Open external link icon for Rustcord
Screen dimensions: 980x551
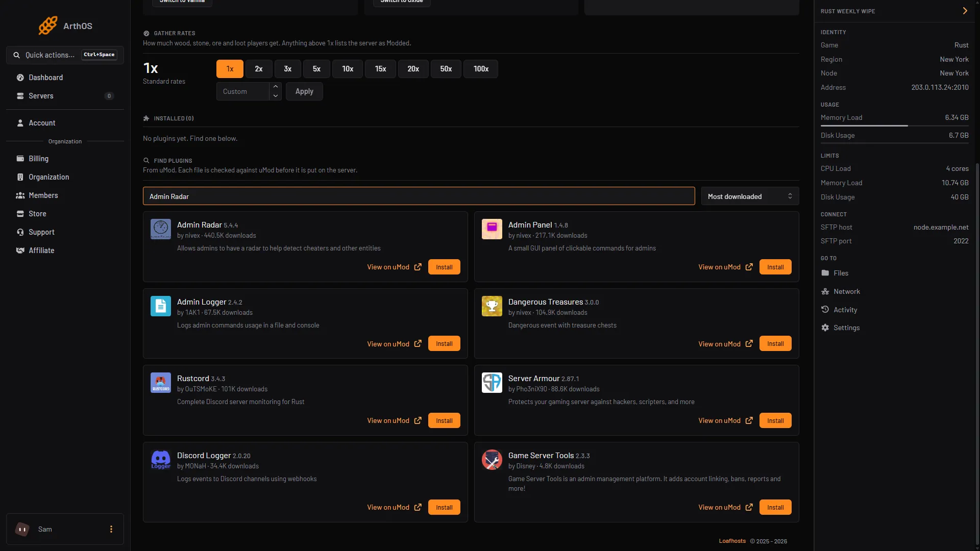pyautogui.click(x=418, y=420)
